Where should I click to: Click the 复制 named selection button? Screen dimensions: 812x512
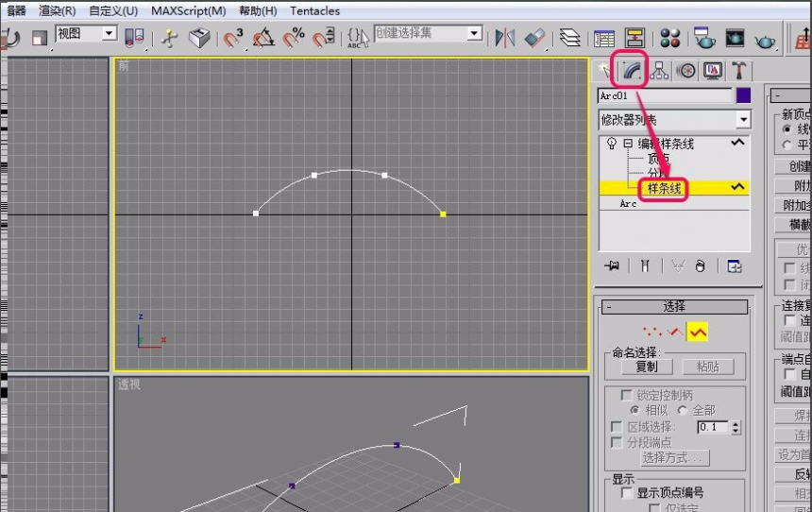click(647, 367)
